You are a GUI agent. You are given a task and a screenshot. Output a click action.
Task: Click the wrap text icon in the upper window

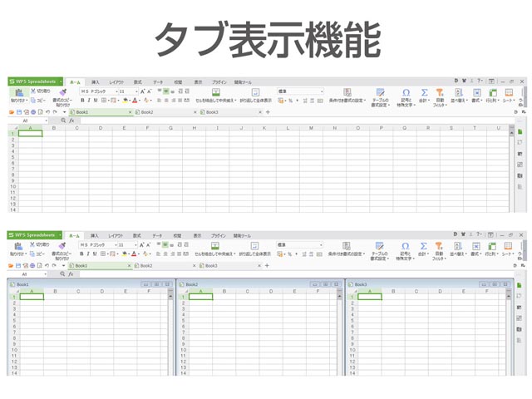255,92
